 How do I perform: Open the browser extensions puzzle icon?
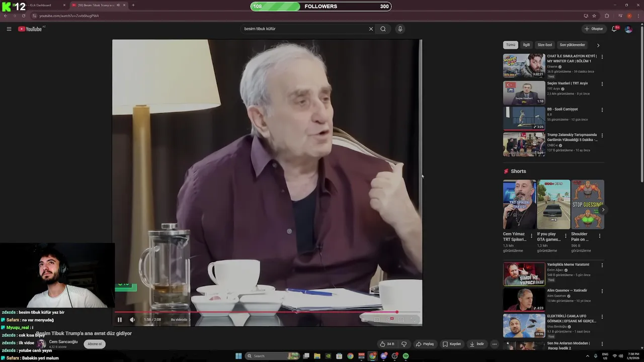[x=606, y=16]
